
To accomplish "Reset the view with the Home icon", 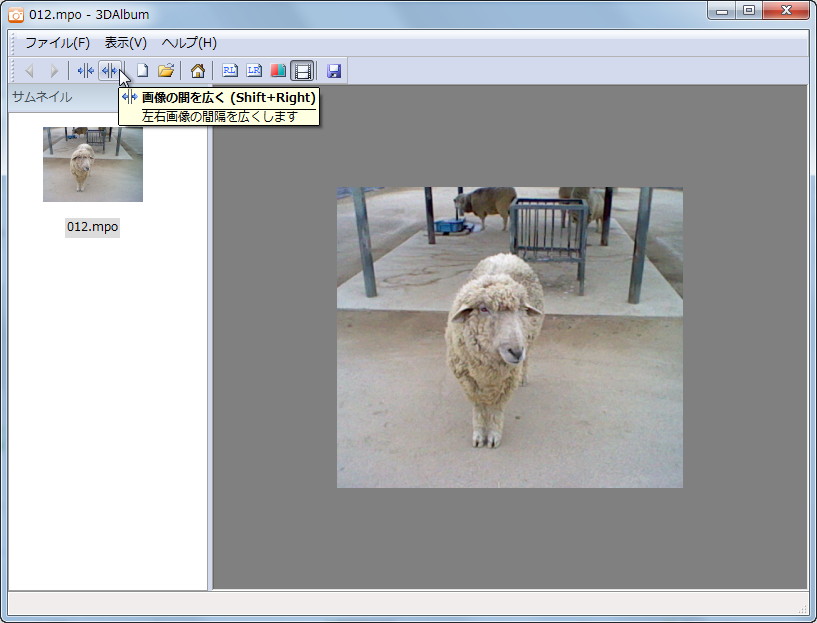I will [x=197, y=70].
